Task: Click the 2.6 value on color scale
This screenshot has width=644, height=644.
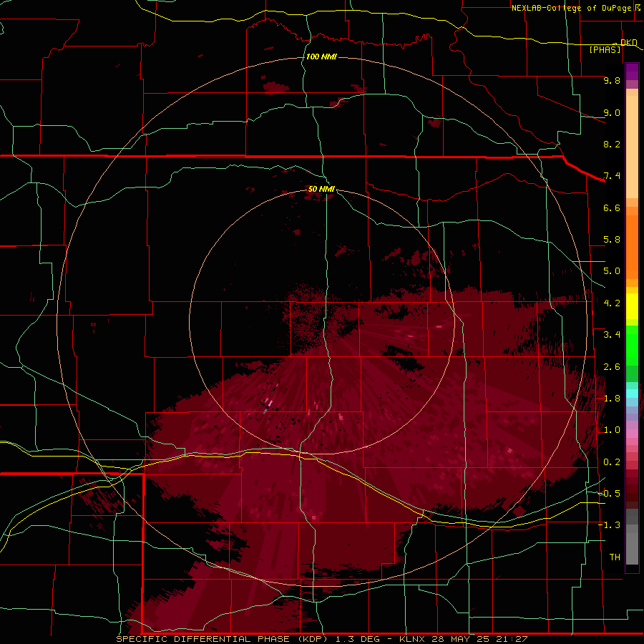Action: (612, 367)
